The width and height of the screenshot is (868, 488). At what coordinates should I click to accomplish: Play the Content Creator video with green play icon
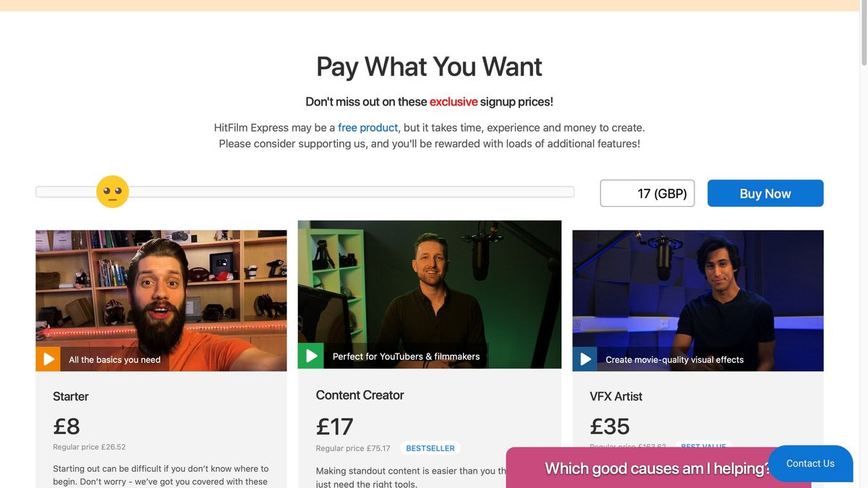[311, 356]
